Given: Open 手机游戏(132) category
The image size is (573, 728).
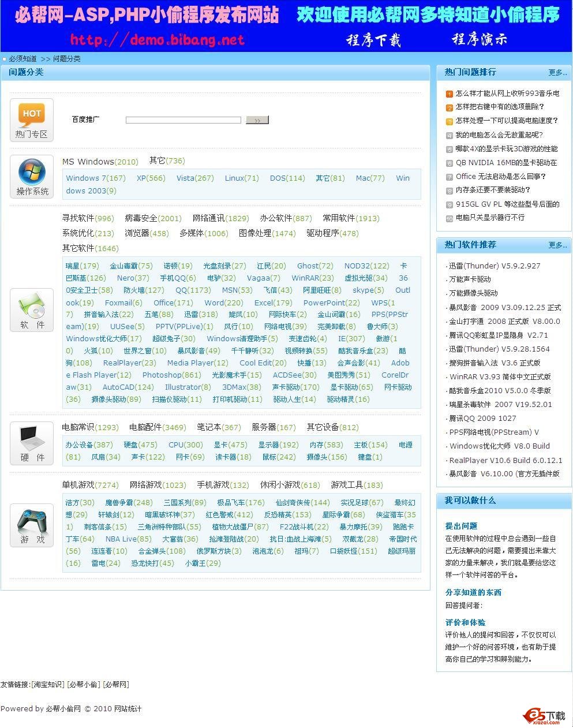Looking at the screenshot, I should 223,485.
